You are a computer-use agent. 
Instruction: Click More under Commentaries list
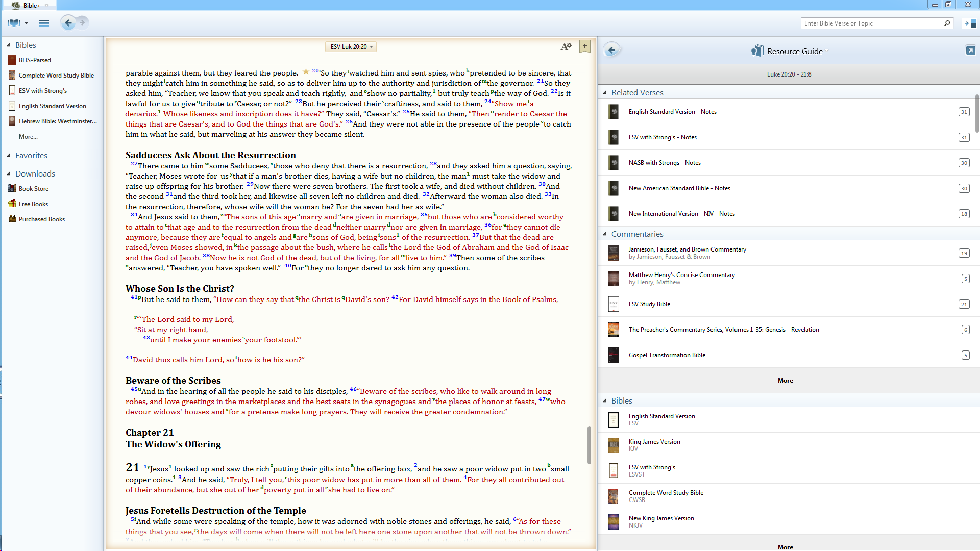click(785, 381)
